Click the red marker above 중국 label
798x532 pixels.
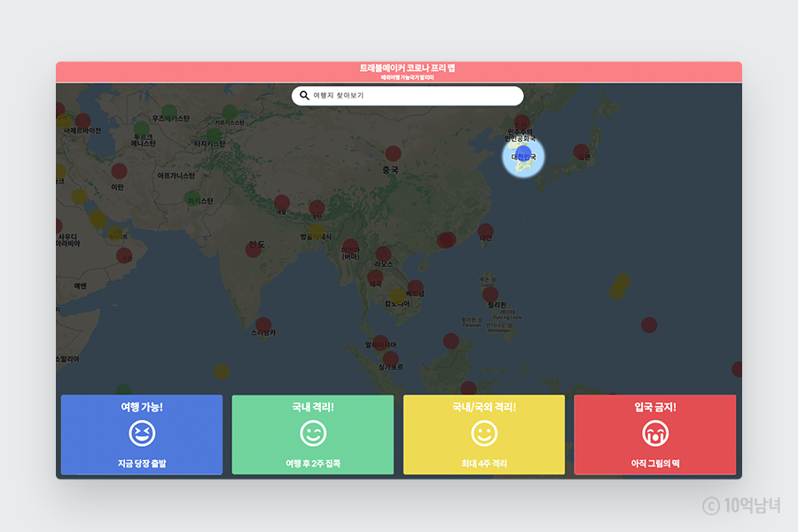393,153
